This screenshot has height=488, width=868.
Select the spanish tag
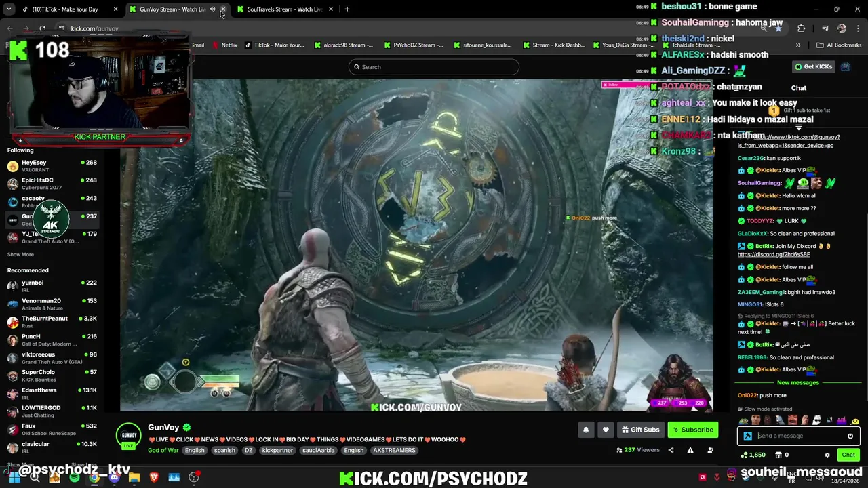(x=224, y=450)
